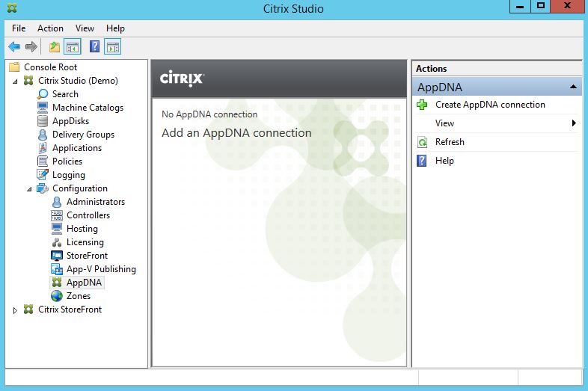Open the View submenu in Actions pane
Screen dimensions: 588x391
(444, 123)
